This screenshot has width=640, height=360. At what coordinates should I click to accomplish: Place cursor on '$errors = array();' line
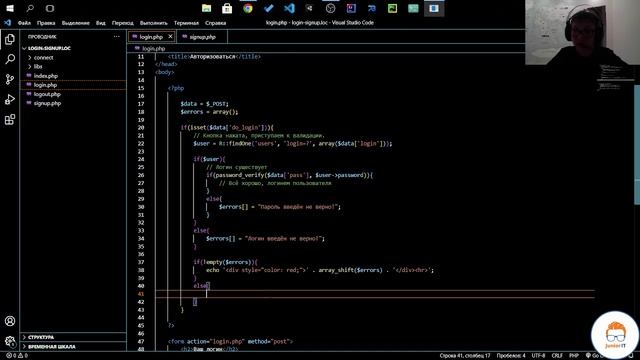click(x=209, y=112)
